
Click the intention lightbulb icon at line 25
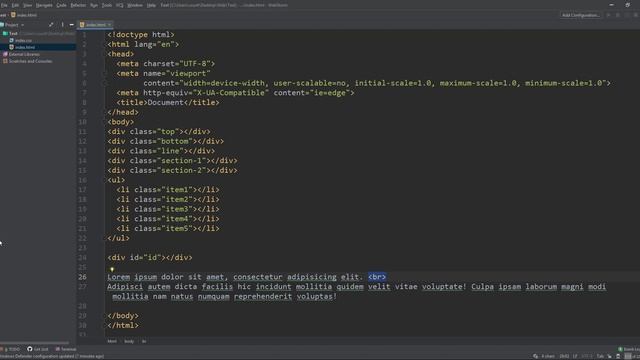[112, 269]
